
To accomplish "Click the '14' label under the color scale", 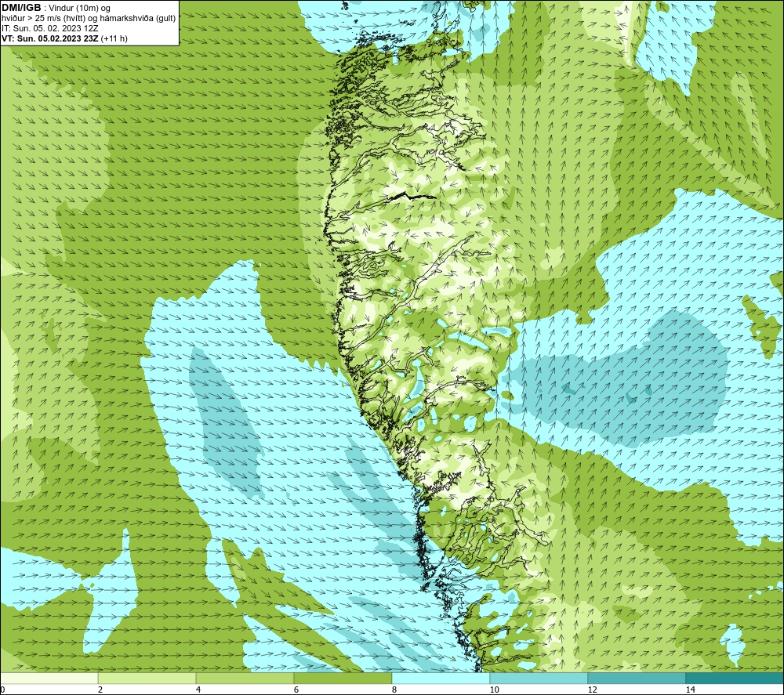I will [x=691, y=690].
